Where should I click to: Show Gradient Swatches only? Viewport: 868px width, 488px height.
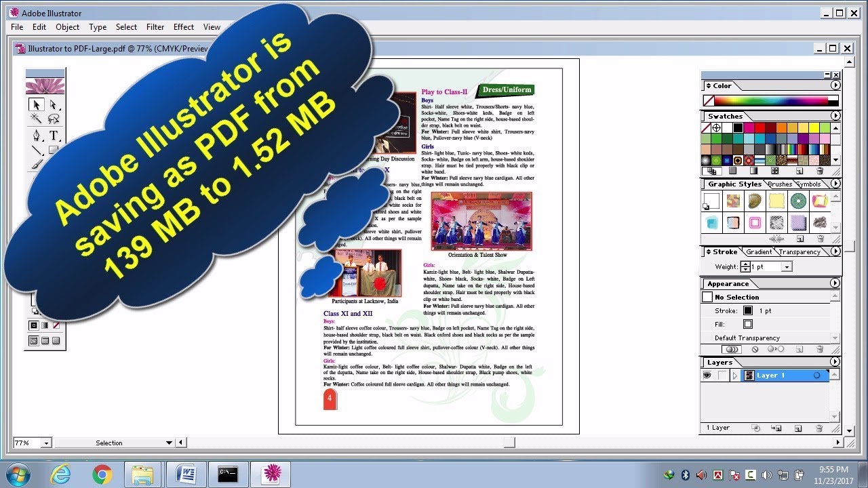pyautogui.click(x=753, y=171)
